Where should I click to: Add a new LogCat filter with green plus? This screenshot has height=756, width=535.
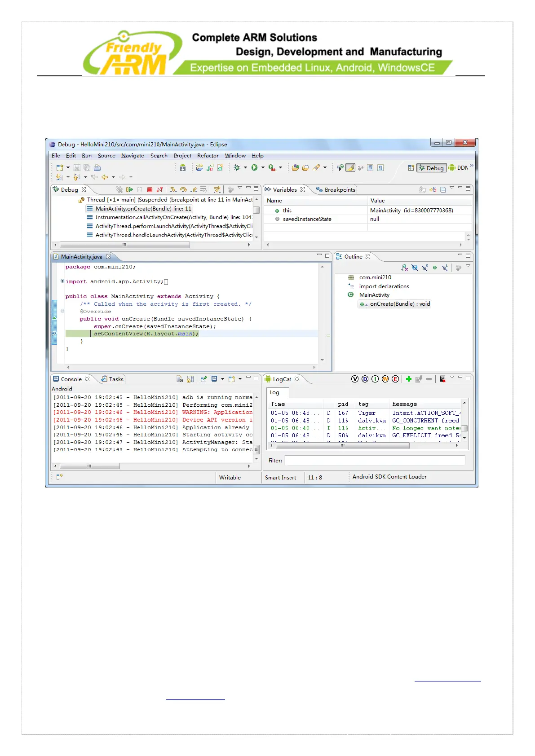point(408,379)
